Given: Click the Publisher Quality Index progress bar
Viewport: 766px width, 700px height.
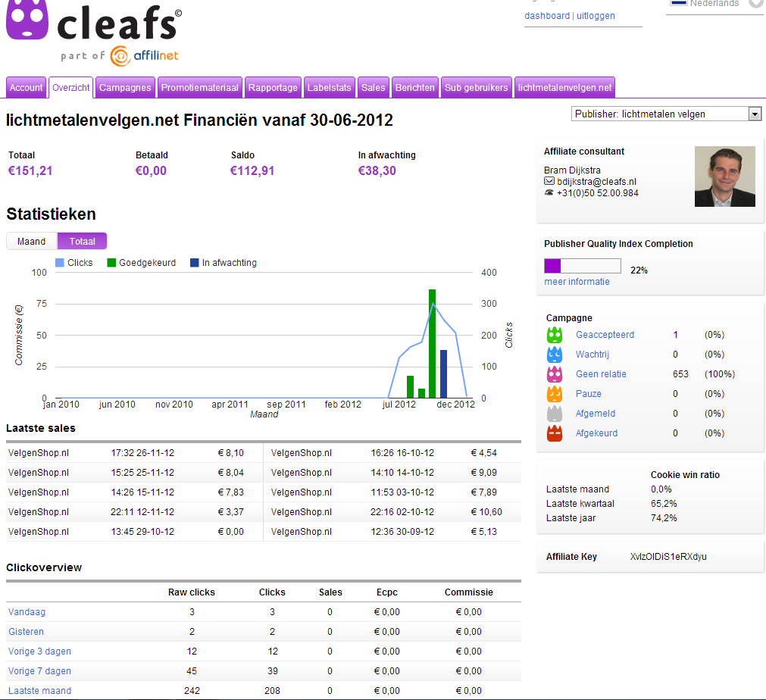Looking at the screenshot, I should coord(583,266).
